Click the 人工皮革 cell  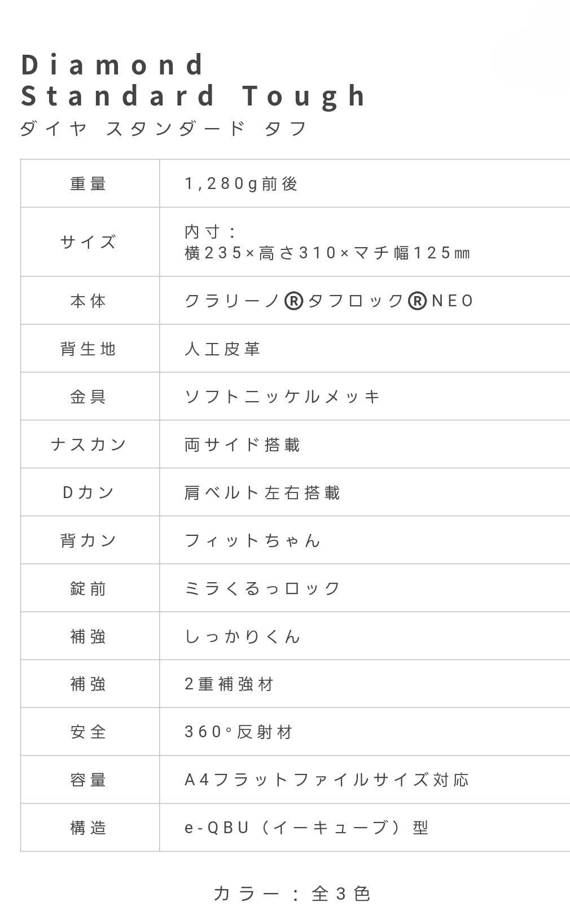coord(222,349)
